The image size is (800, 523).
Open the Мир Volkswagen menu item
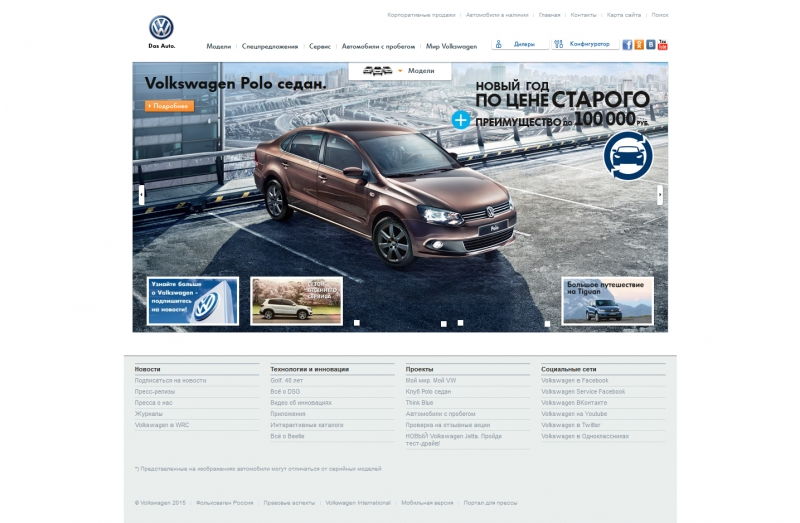(452, 46)
